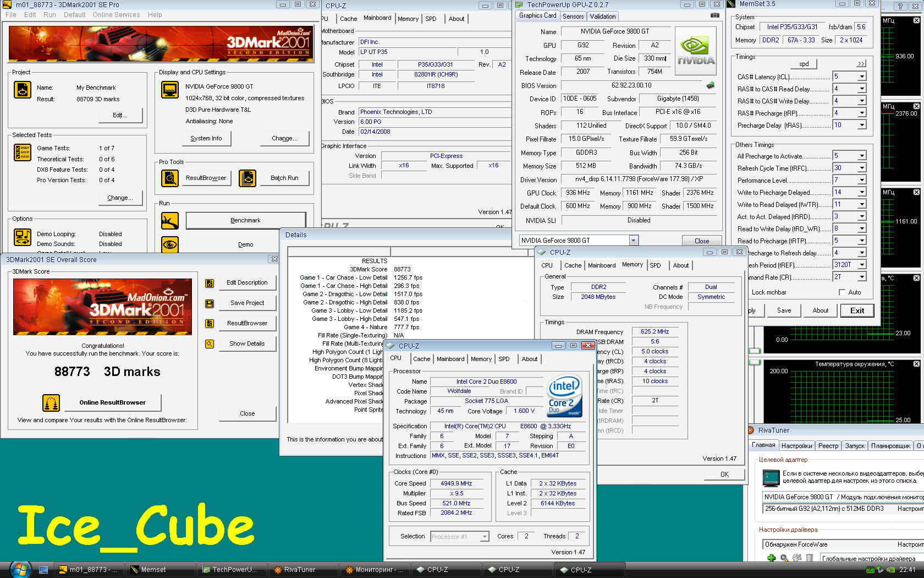This screenshot has width=924, height=578.
Task: Click Save button in MemSet
Action: [x=784, y=310]
